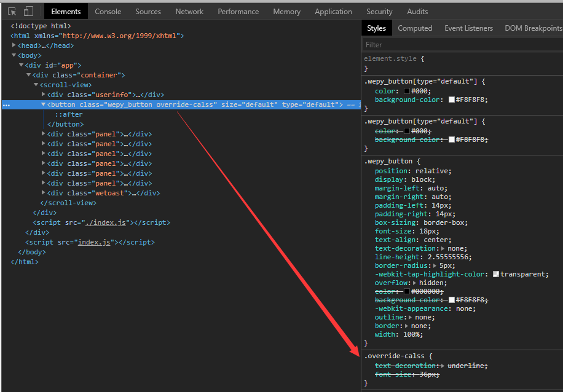The image size is (563, 392).
Task: Open the Audits tab
Action: tap(417, 11)
